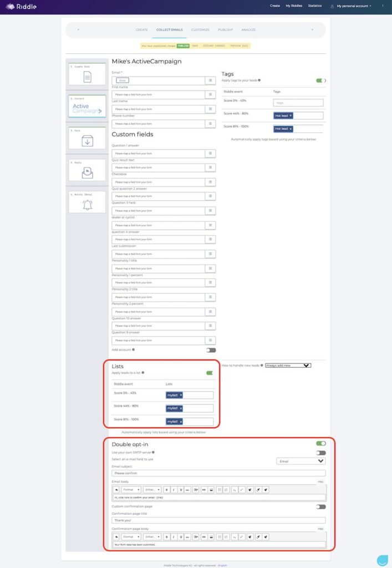The width and height of the screenshot is (392, 568).
Task: Remove mylist1 from Score 44% - 80% lists
Action: click(181, 408)
